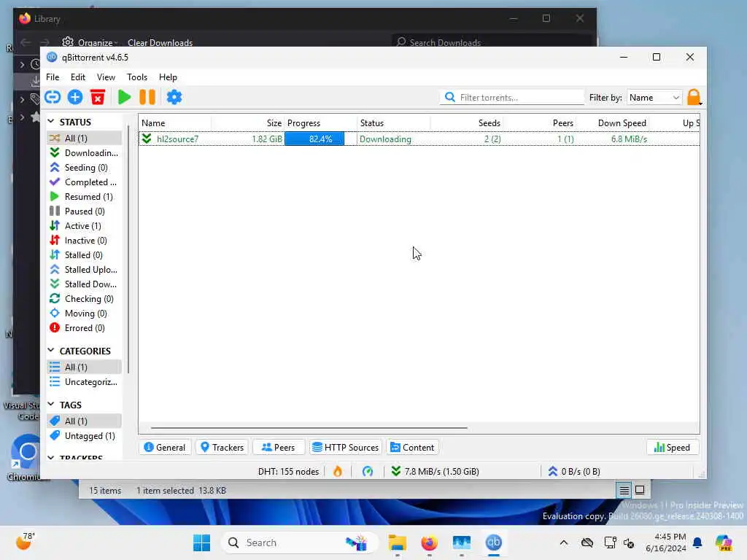Screen dimensions: 747x560
Task: Click the torrent list horizontal scrollbar
Action: click(309, 428)
